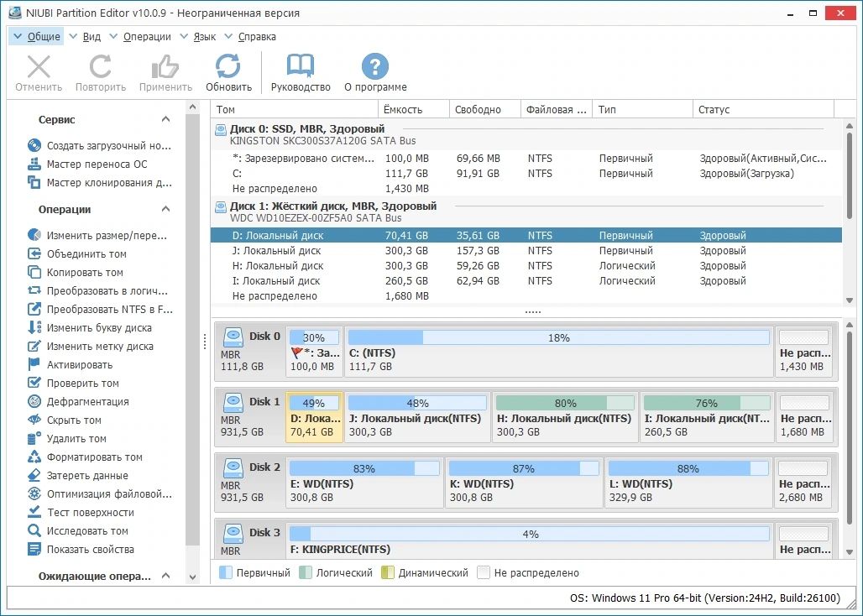
Task: Choose Скрыть том operation
Action: click(x=65, y=420)
